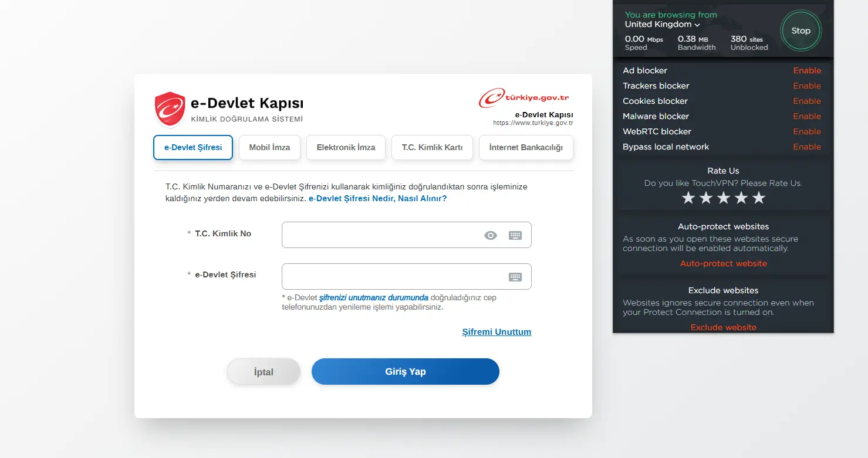Click the 0.00 Mbps Speed readout

[x=644, y=43]
